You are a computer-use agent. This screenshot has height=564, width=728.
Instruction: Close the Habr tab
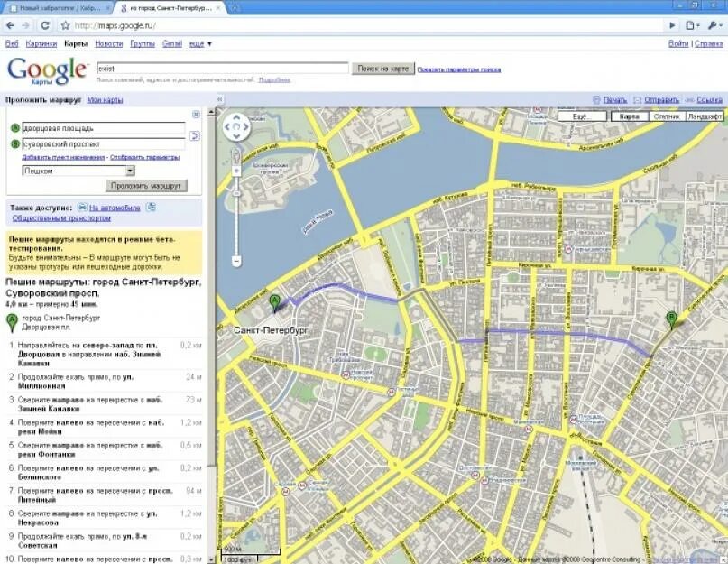pos(107,8)
